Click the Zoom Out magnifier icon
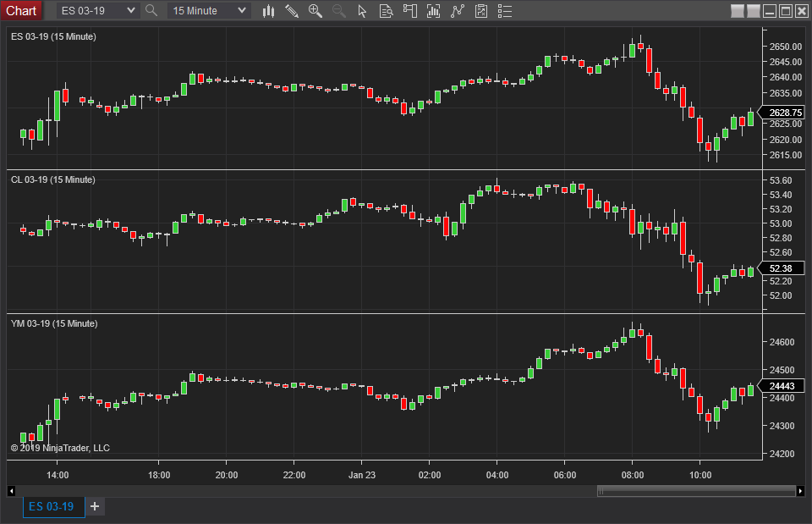The image size is (812, 524). click(338, 11)
